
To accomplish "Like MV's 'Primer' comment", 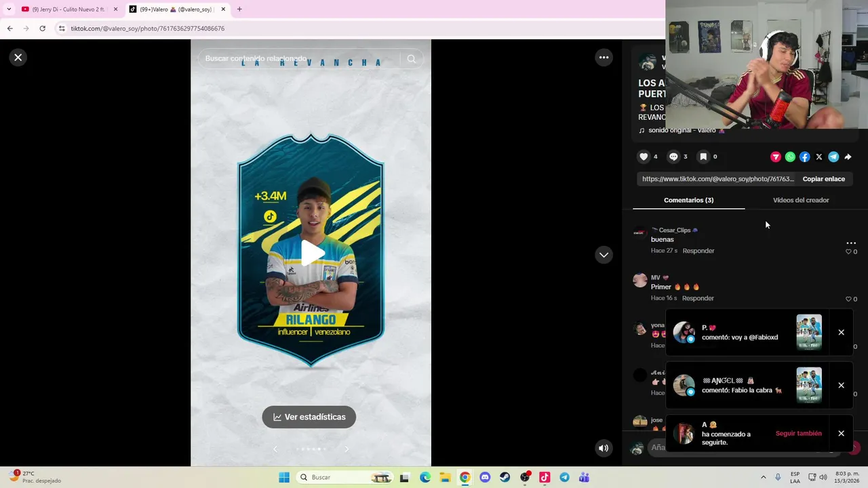I will pyautogui.click(x=848, y=299).
